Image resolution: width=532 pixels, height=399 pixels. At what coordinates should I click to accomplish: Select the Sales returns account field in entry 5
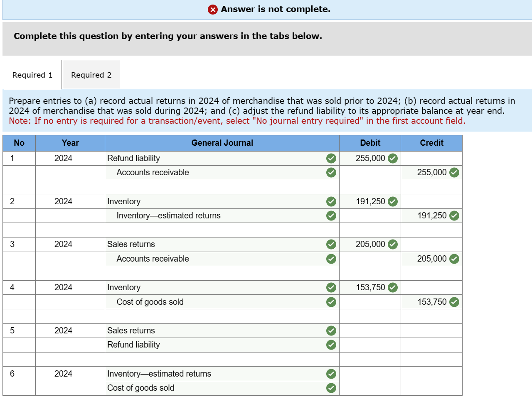point(222,330)
